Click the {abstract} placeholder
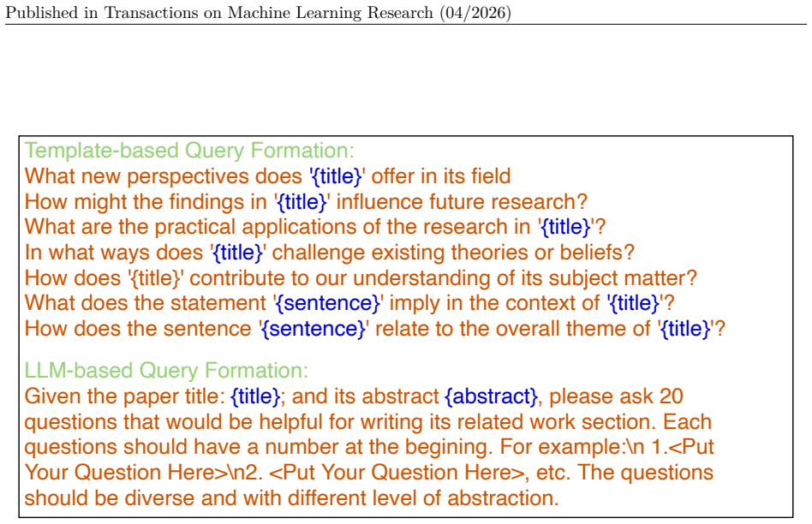 [x=492, y=396]
